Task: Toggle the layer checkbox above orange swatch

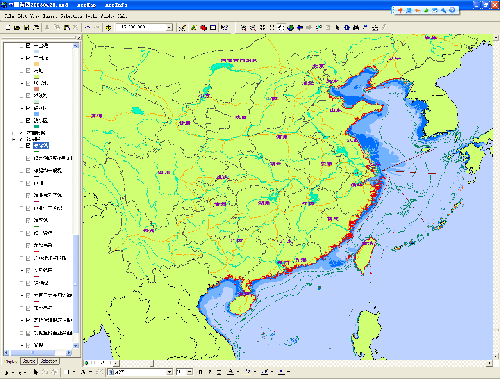Action: [x=28, y=58]
